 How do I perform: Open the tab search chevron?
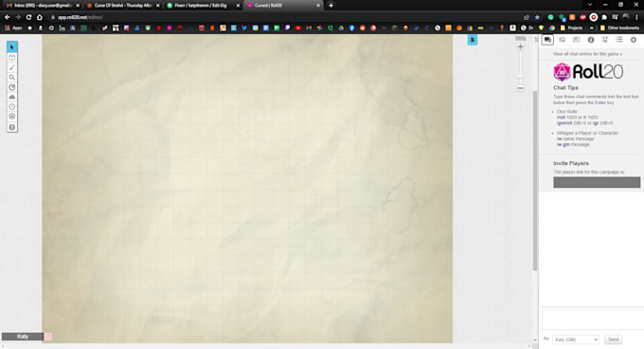(x=590, y=5)
